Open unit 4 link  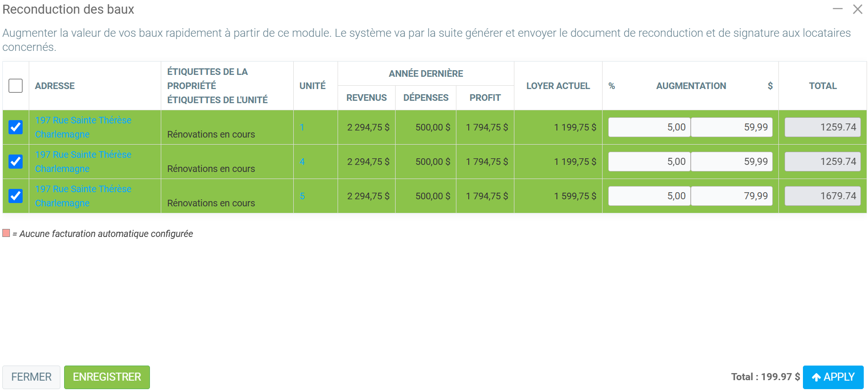pyautogui.click(x=302, y=162)
